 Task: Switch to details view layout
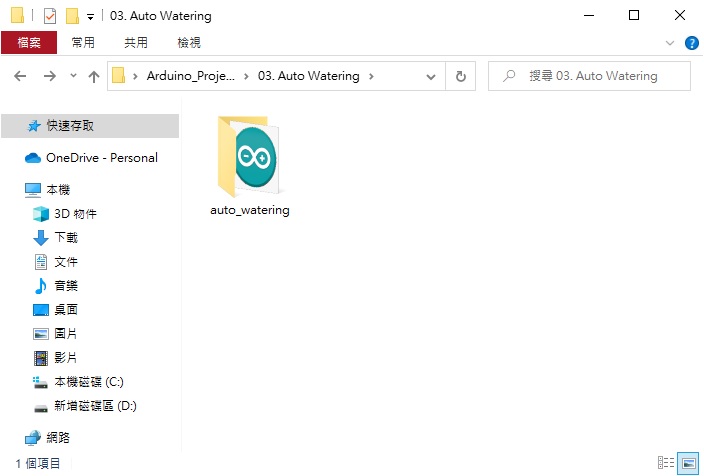pos(666,463)
